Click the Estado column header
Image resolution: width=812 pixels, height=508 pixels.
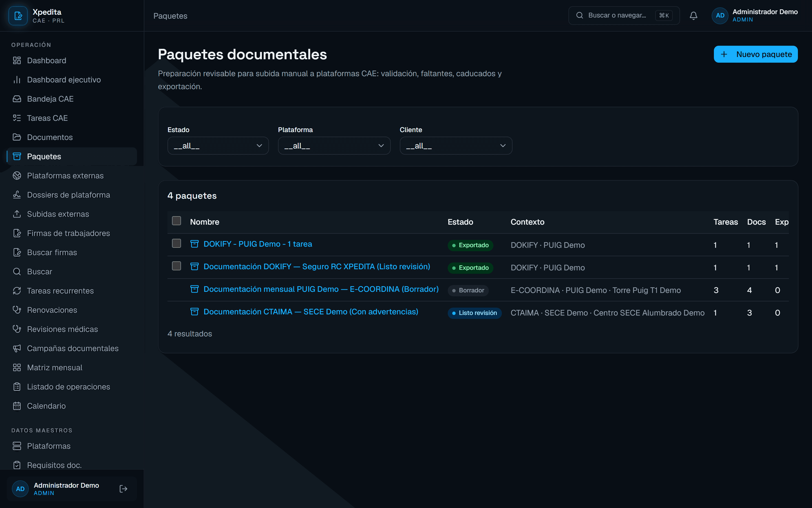(x=460, y=222)
